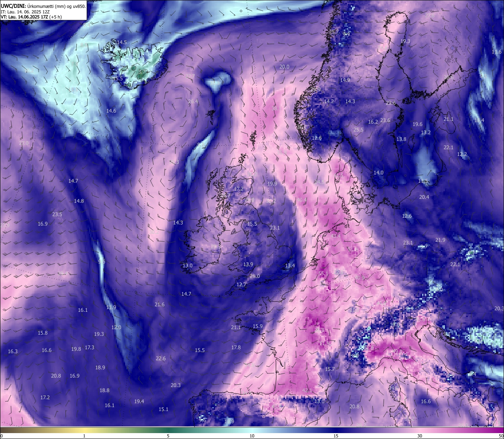
Task: Click the 16.2 value on the map
Action: (x=373, y=122)
